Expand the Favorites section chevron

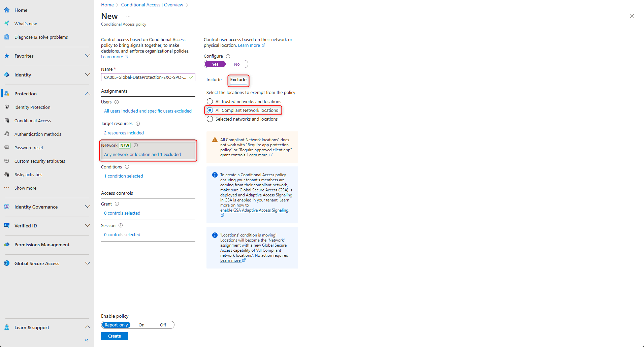pyautogui.click(x=88, y=56)
